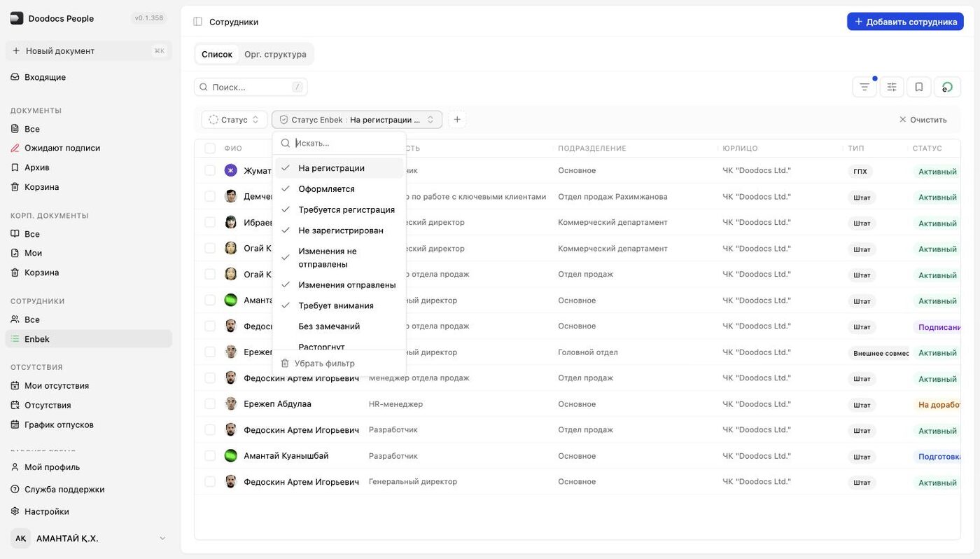
Task: Click Новый документ button
Action: click(x=88, y=50)
